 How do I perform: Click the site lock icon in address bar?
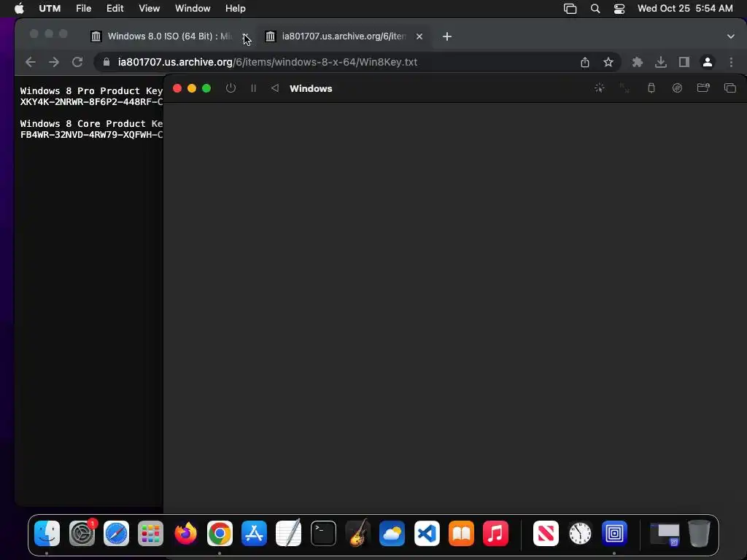[107, 62]
